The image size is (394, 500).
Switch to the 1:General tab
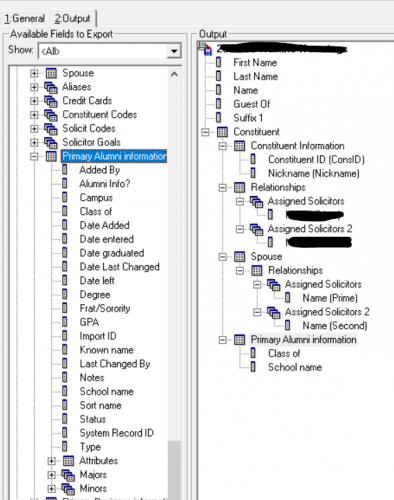(x=24, y=19)
